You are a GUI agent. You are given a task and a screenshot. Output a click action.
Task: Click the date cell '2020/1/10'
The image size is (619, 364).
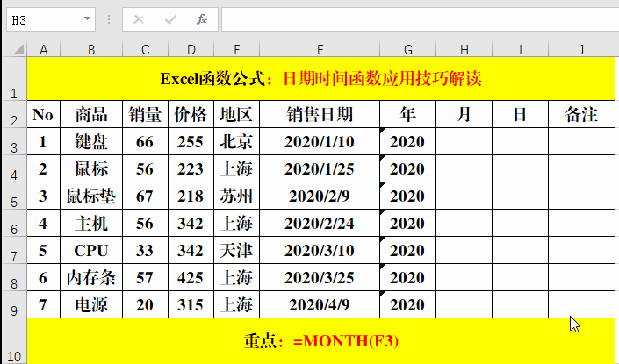[320, 141]
